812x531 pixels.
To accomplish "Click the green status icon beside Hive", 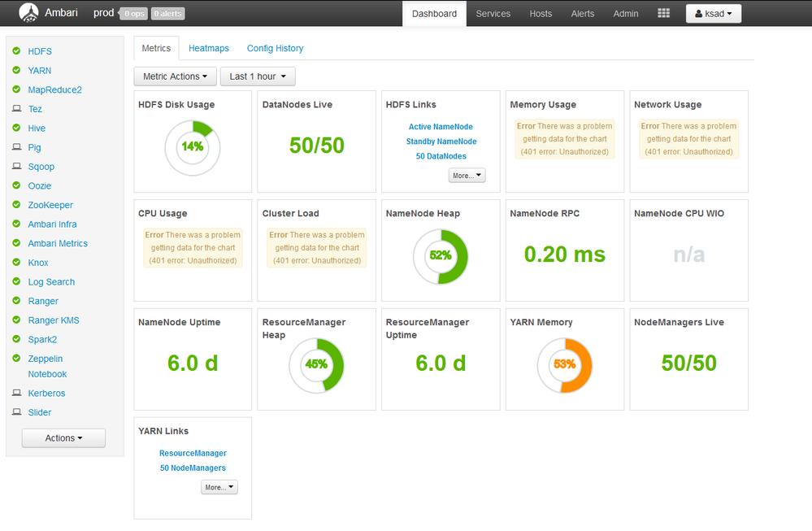I will pyautogui.click(x=16, y=128).
